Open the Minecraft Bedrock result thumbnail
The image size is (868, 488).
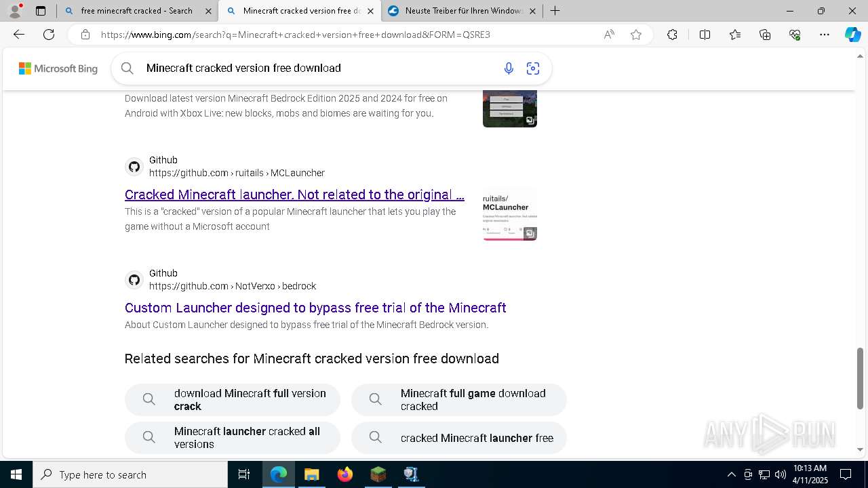(510, 108)
